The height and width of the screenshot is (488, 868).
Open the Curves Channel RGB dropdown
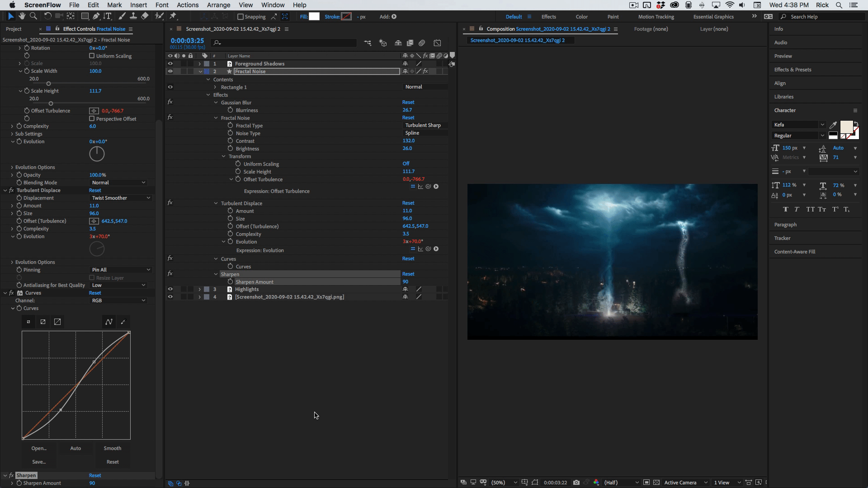(118, 300)
